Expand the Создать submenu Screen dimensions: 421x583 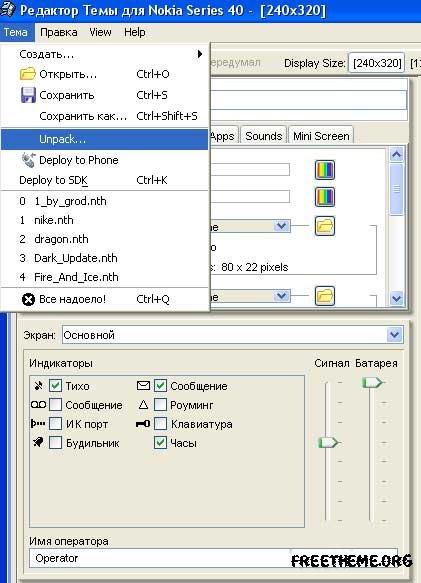click(x=105, y=54)
